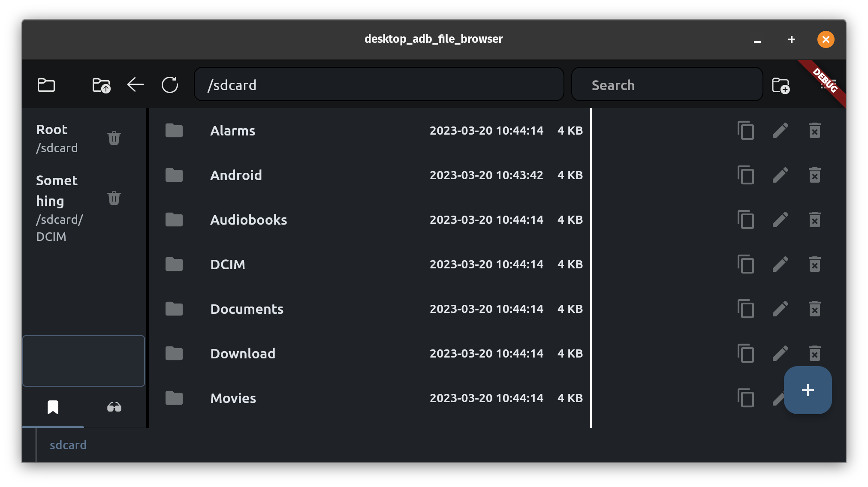
Task: Delete the Something bookmark
Action: coord(114,198)
